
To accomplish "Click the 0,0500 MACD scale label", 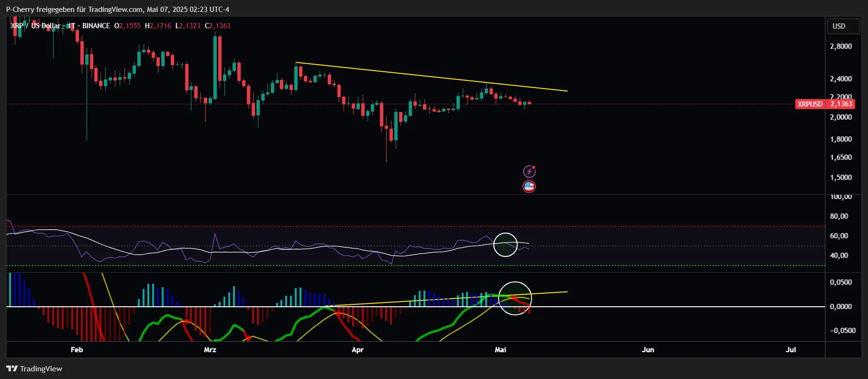I will coord(841,282).
